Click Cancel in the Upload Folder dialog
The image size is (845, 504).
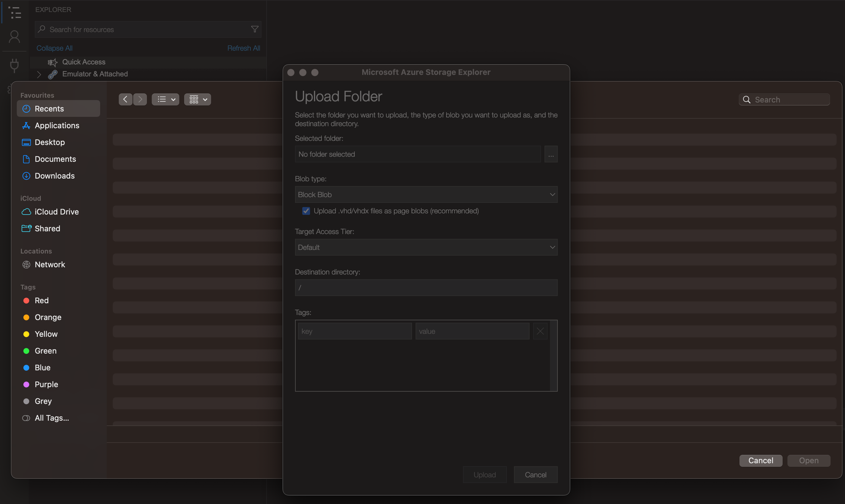click(536, 474)
